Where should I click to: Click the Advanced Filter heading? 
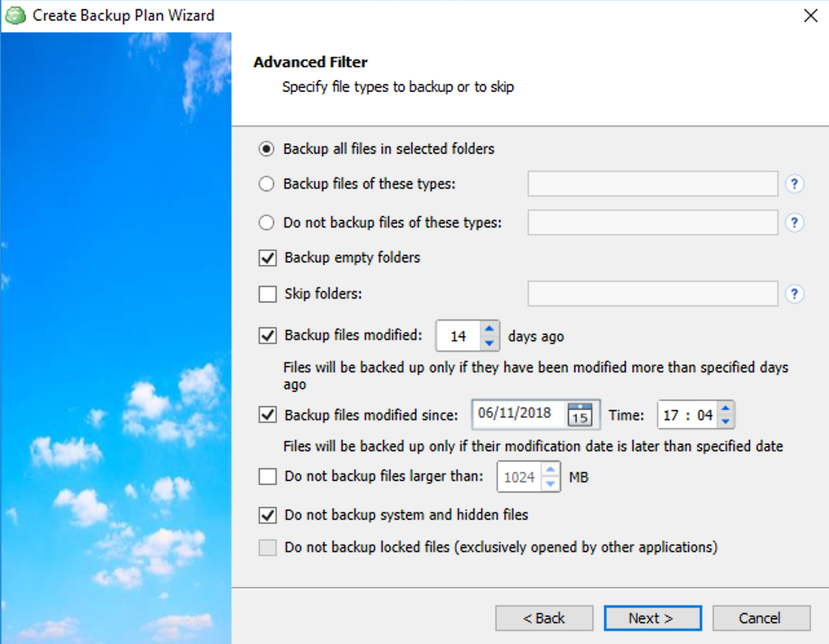click(x=310, y=62)
